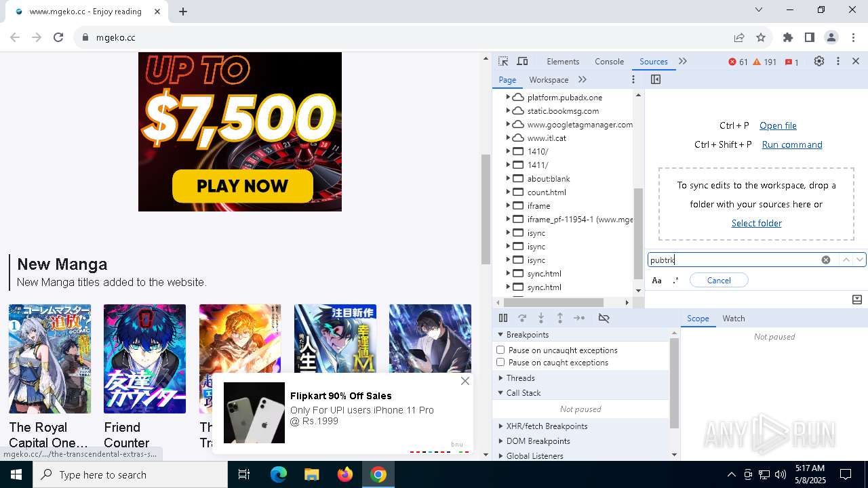The width and height of the screenshot is (868, 488).
Task: Click the Step debugger icon
Action: 579,318
